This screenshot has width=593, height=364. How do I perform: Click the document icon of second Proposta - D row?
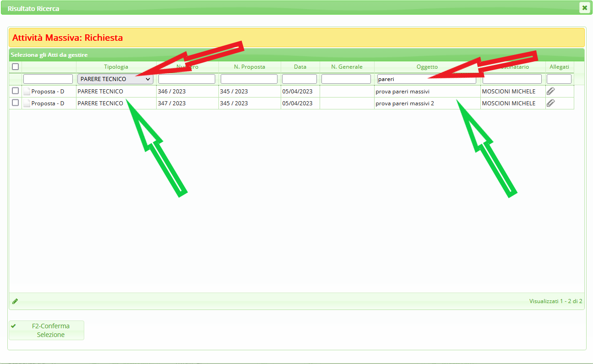pos(27,103)
